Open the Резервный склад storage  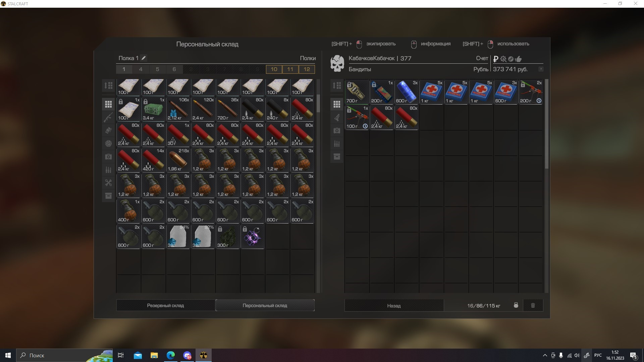pos(165,305)
